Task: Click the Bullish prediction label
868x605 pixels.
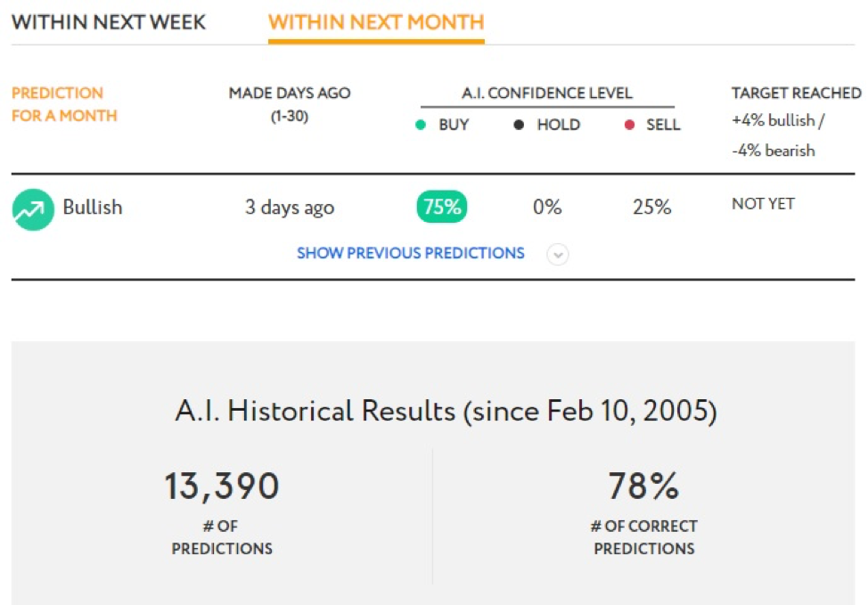Action: tap(93, 207)
